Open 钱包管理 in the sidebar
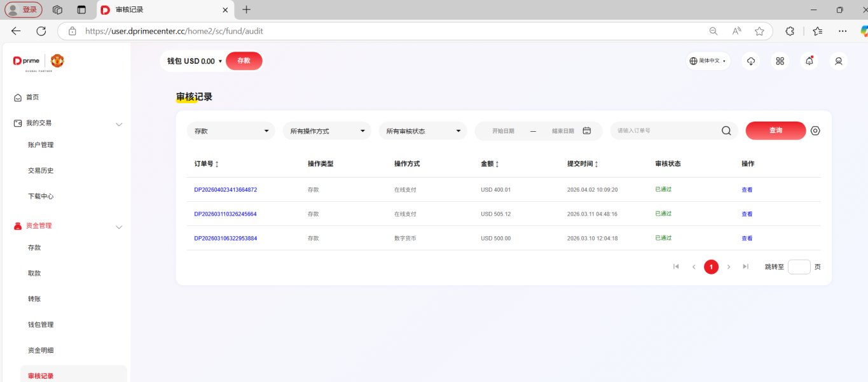868x382 pixels. click(41, 325)
